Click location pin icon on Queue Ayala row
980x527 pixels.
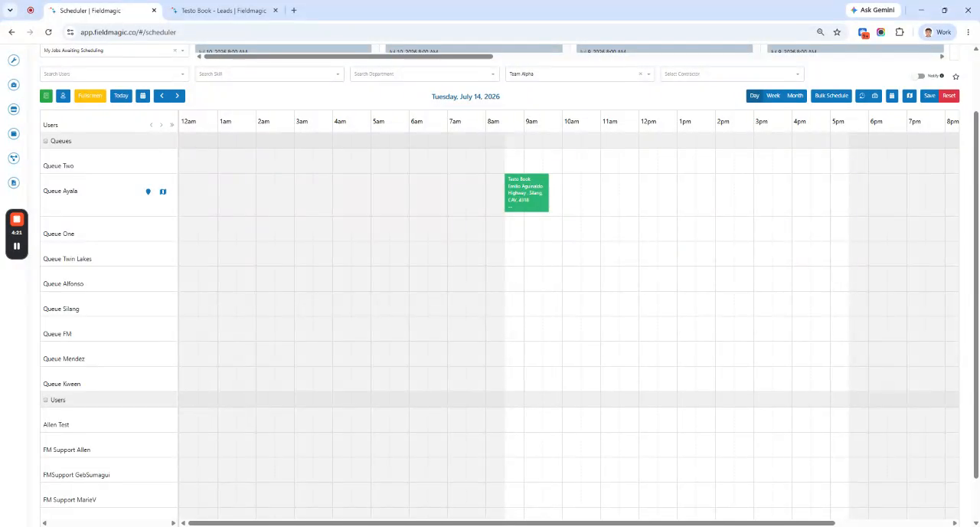(149, 191)
